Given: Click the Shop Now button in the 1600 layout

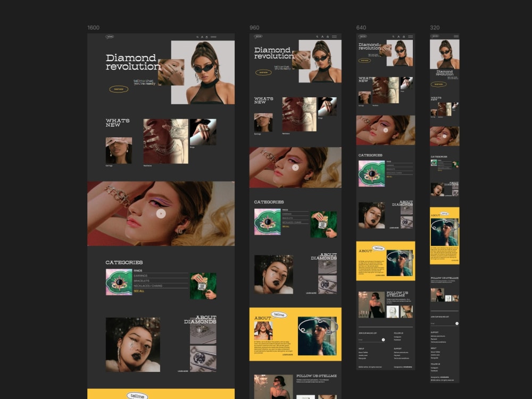Looking at the screenshot, I should pyautogui.click(x=119, y=89).
